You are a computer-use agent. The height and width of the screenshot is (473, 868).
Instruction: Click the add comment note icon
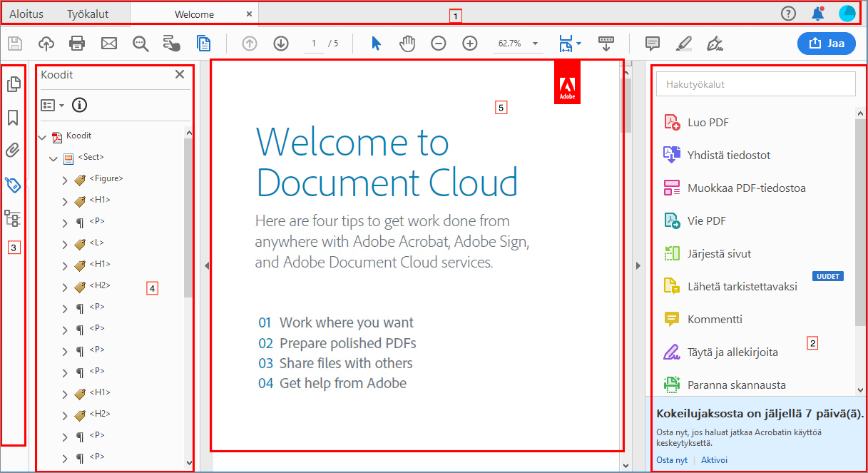coord(652,44)
